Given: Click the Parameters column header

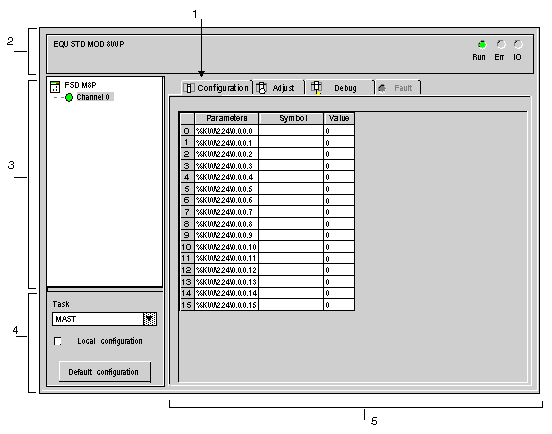Looking at the screenshot, I should tap(226, 118).
